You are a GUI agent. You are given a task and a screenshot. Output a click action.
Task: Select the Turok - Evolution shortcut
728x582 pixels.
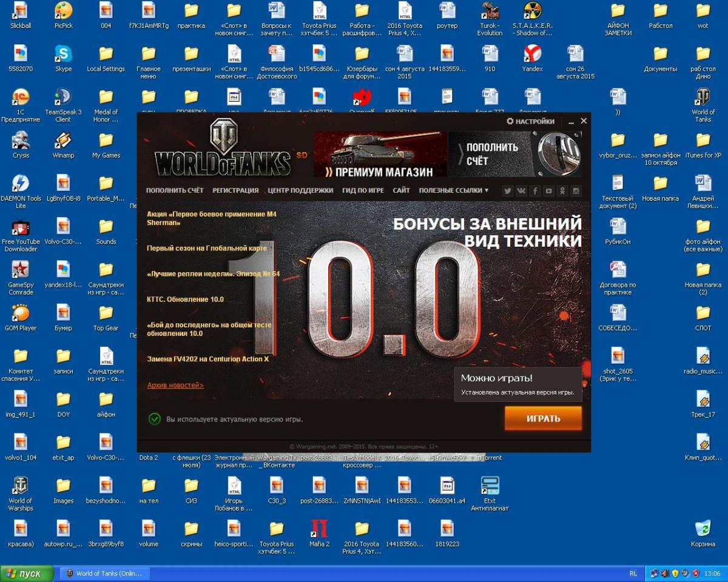(x=490, y=19)
